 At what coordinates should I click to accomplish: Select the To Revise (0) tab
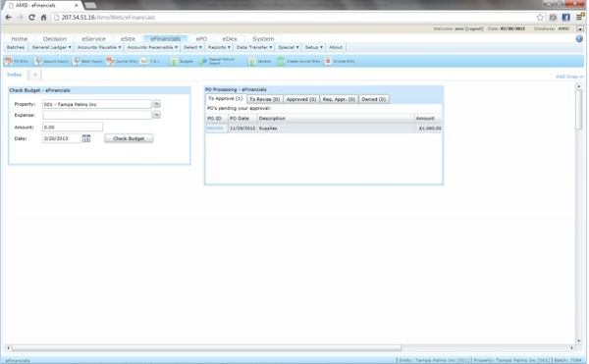264,99
